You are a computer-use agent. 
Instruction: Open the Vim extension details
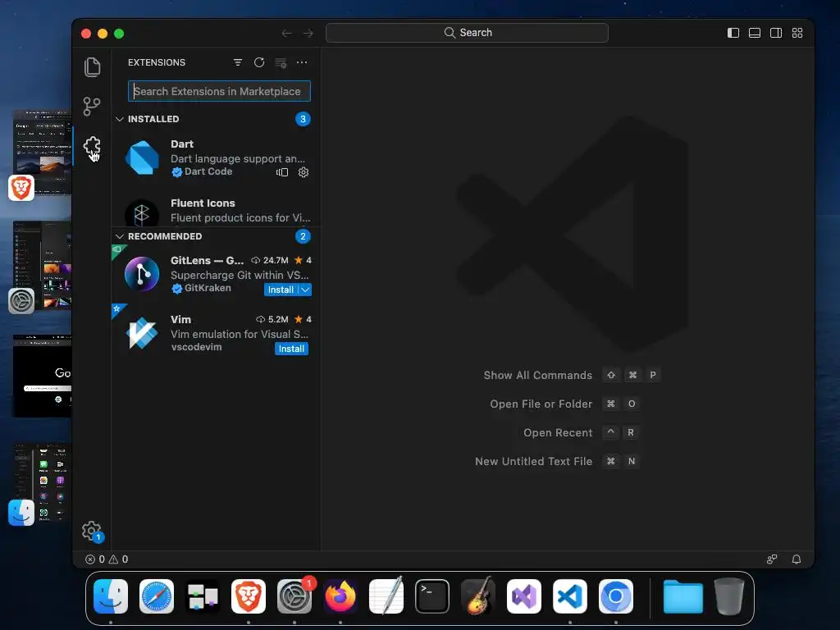point(216,333)
